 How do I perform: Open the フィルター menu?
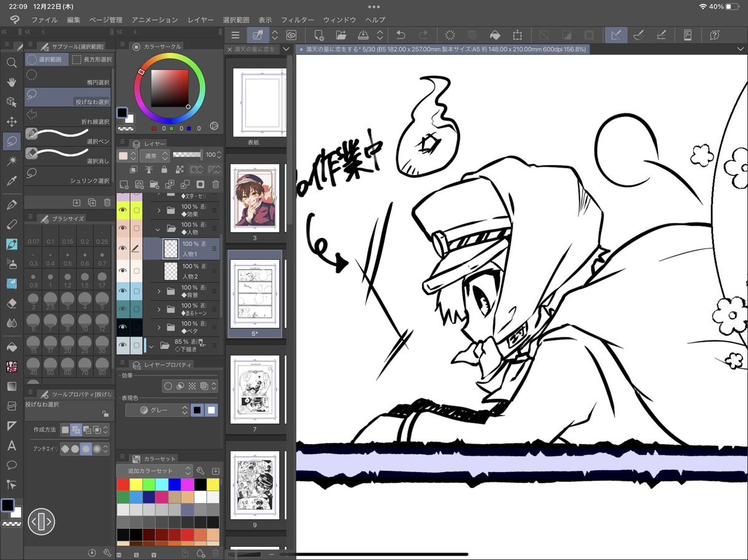coord(297,20)
